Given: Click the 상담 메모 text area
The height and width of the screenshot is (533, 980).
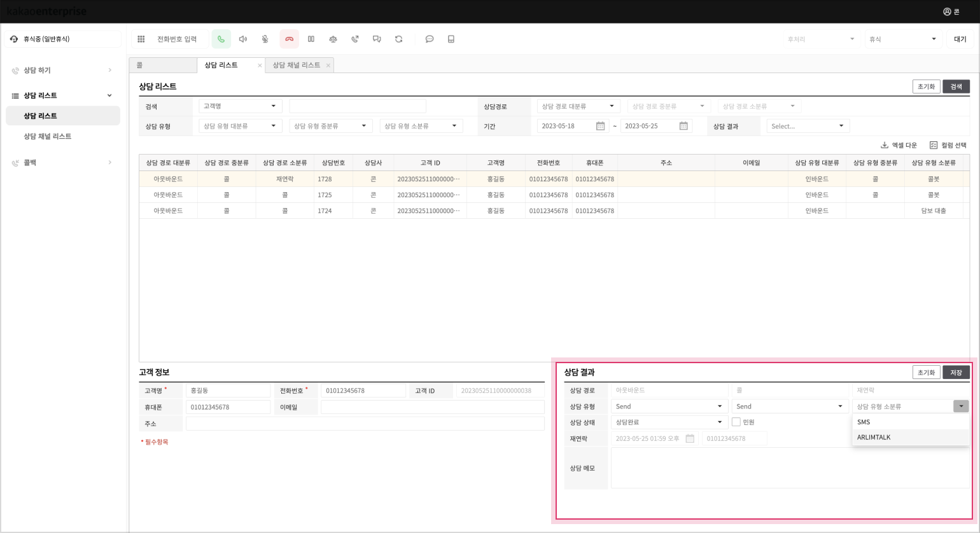Looking at the screenshot, I should pyautogui.click(x=789, y=468).
